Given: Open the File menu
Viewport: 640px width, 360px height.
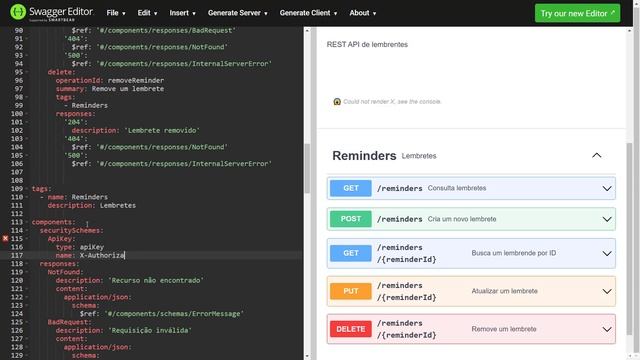Looking at the screenshot, I should tap(116, 13).
